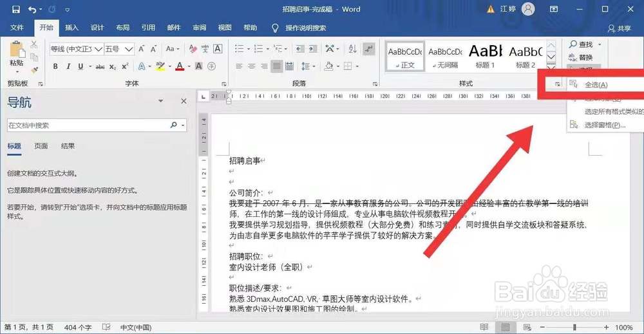Open the numbering list dropdown arrow
Screen dimensions: 644x334
[268, 49]
